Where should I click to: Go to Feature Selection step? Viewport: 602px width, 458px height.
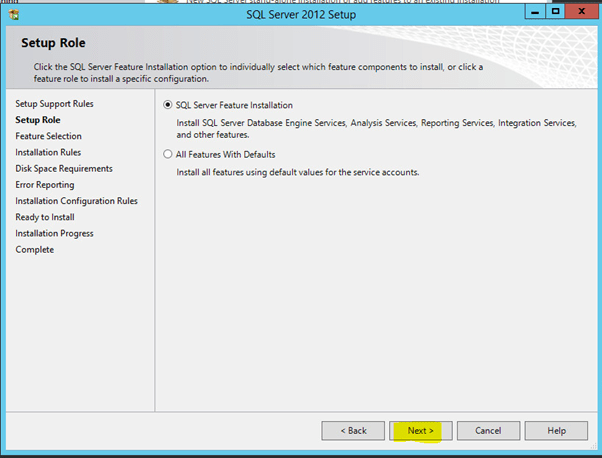(x=49, y=136)
